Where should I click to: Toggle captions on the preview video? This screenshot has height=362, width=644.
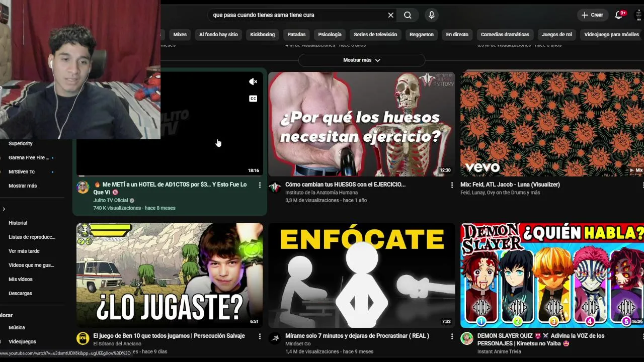pyautogui.click(x=253, y=99)
